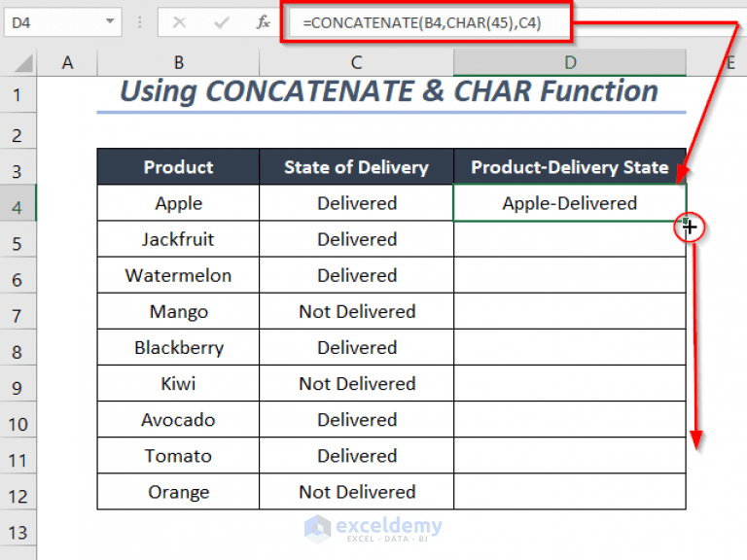Click the 'Product' header cell
The width and height of the screenshot is (747, 560).
pyautogui.click(x=178, y=166)
